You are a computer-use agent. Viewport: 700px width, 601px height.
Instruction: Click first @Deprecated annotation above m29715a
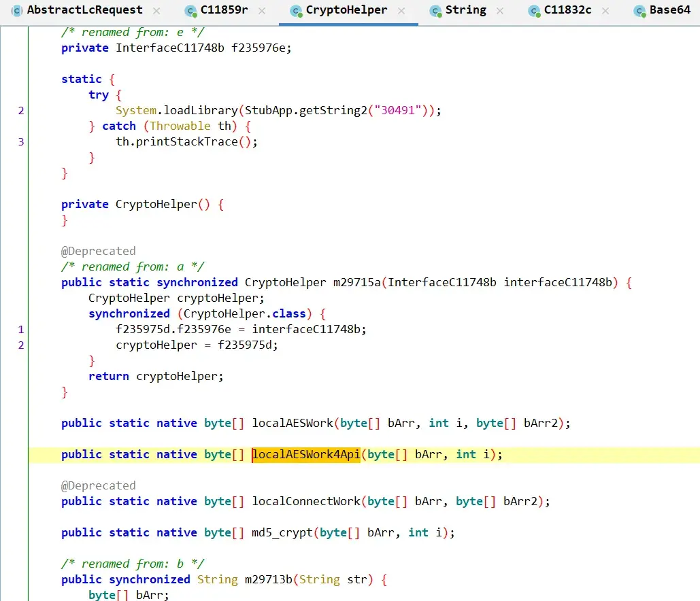click(x=98, y=251)
